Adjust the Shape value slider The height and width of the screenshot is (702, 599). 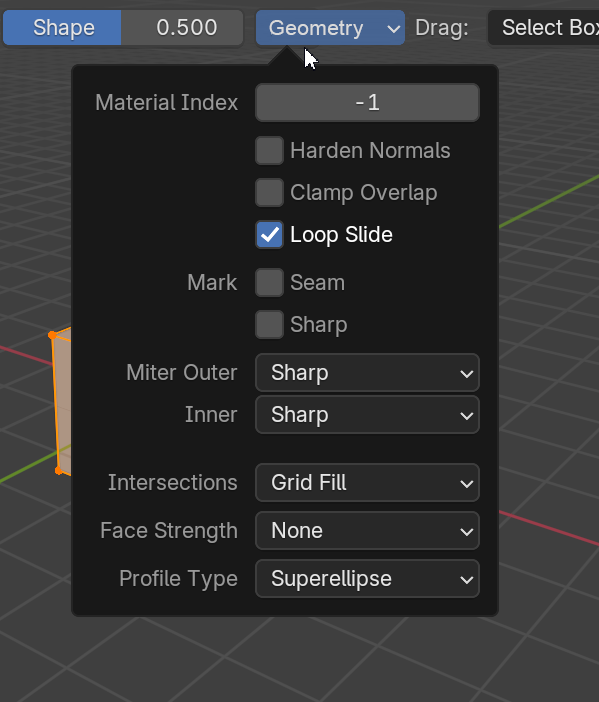click(123, 28)
